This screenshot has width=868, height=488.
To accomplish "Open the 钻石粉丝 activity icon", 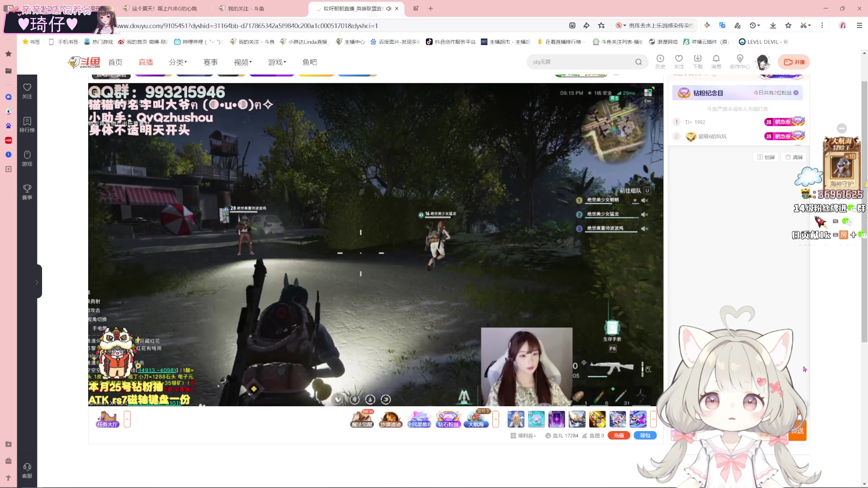I will pyautogui.click(x=448, y=419).
